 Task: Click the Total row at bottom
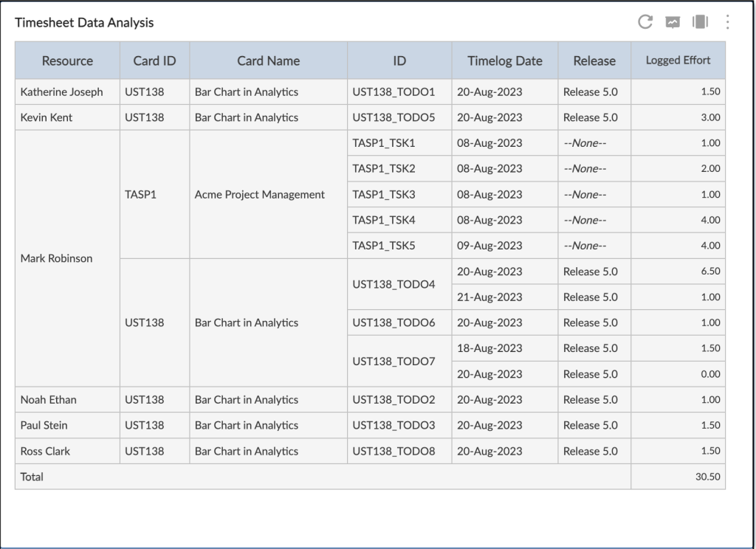pos(32,477)
